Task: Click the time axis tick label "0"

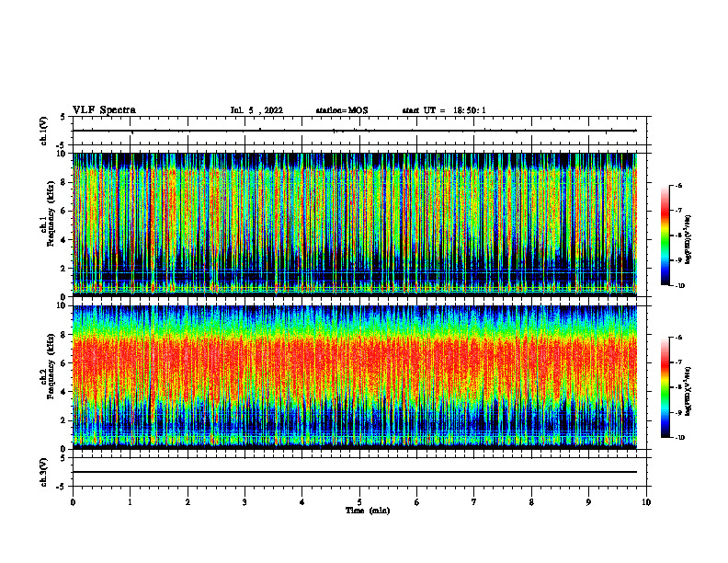Action: (73, 502)
